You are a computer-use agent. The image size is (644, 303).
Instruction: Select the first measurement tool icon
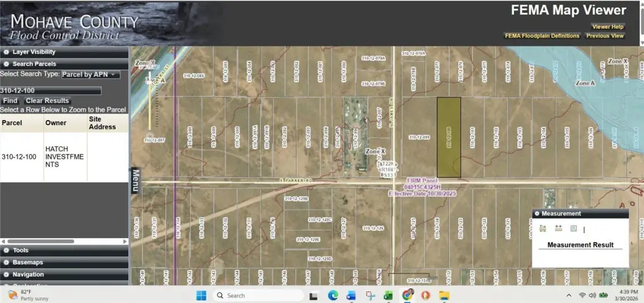pyautogui.click(x=542, y=228)
